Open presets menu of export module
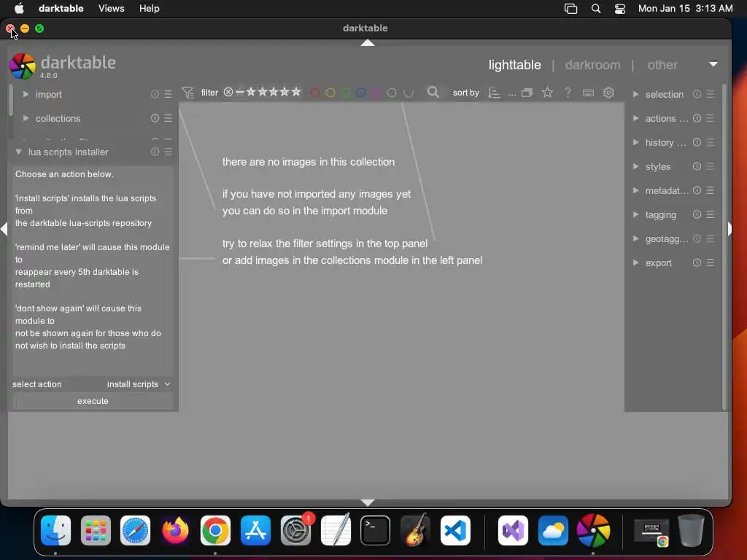747x560 pixels. click(x=710, y=262)
